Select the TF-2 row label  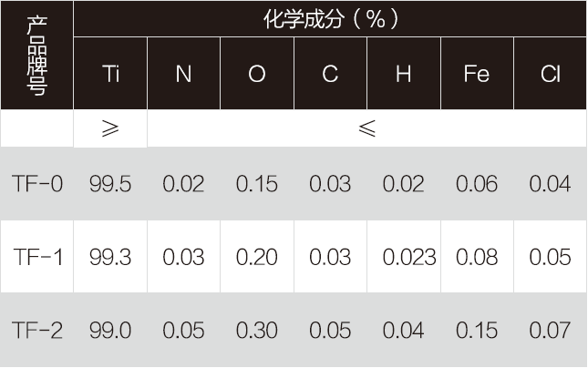(37, 330)
